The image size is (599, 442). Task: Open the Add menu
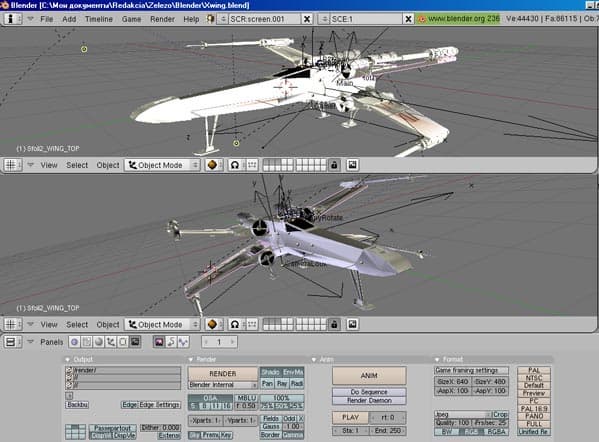click(x=69, y=19)
